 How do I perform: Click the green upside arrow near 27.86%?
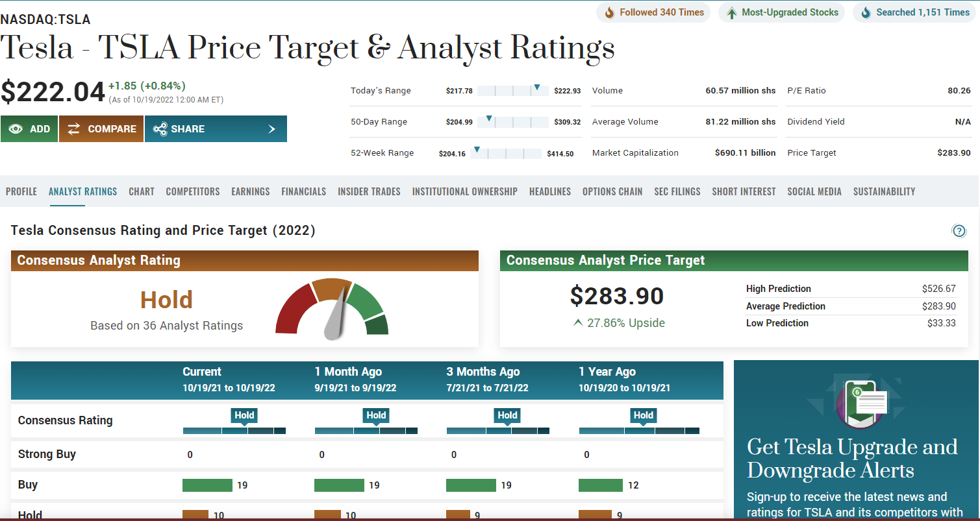tap(578, 323)
